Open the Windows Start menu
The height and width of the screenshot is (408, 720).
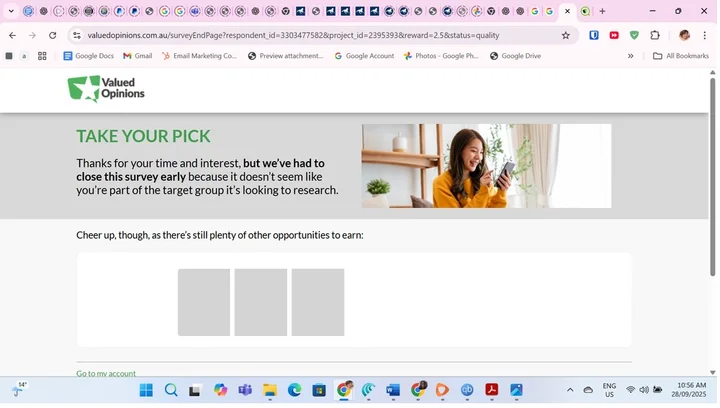tap(146, 390)
